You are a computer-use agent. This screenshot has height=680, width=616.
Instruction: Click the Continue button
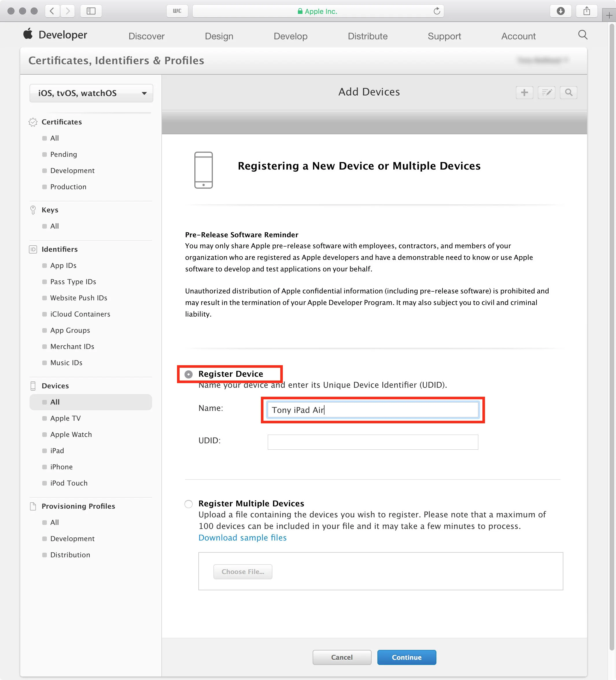click(406, 657)
